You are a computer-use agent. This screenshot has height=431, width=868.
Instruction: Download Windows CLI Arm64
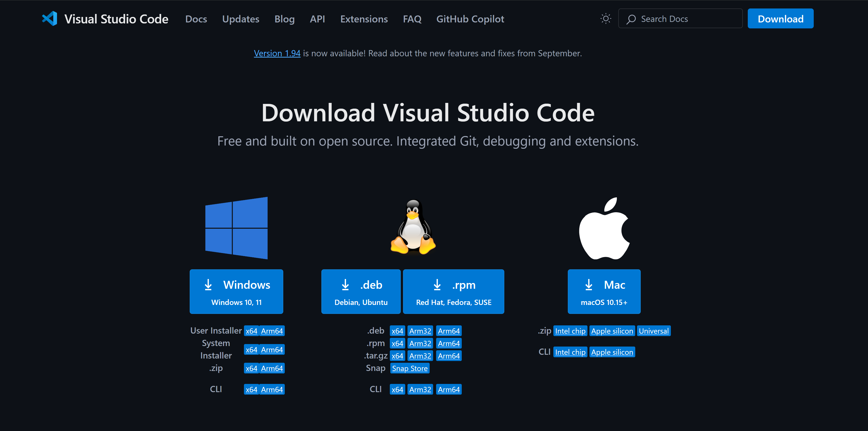point(272,389)
